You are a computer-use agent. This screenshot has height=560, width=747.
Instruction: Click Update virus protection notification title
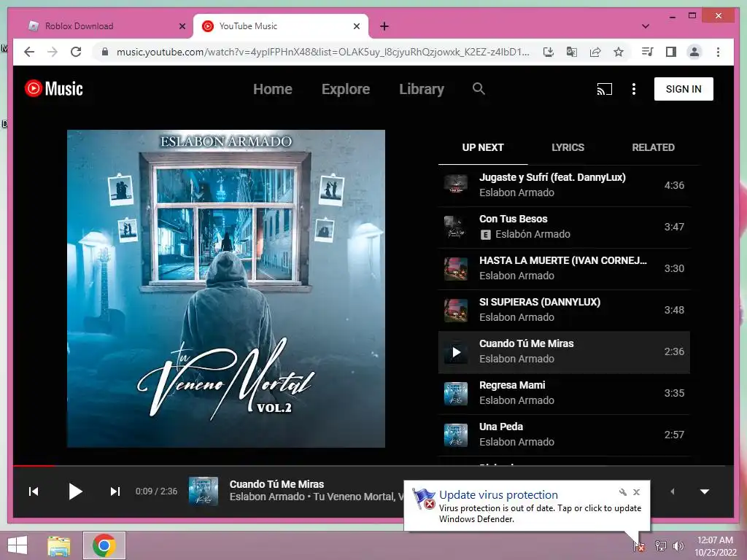coord(498,495)
